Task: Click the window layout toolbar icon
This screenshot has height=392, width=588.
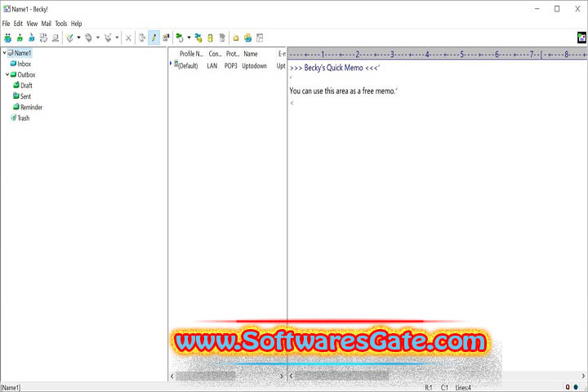Action: point(260,38)
